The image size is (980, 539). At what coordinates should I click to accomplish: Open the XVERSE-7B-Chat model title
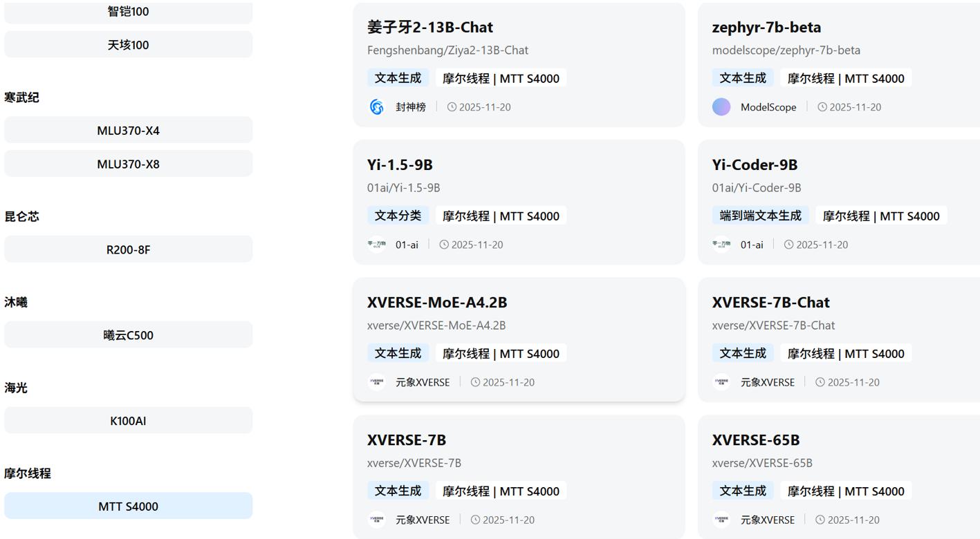[771, 303]
